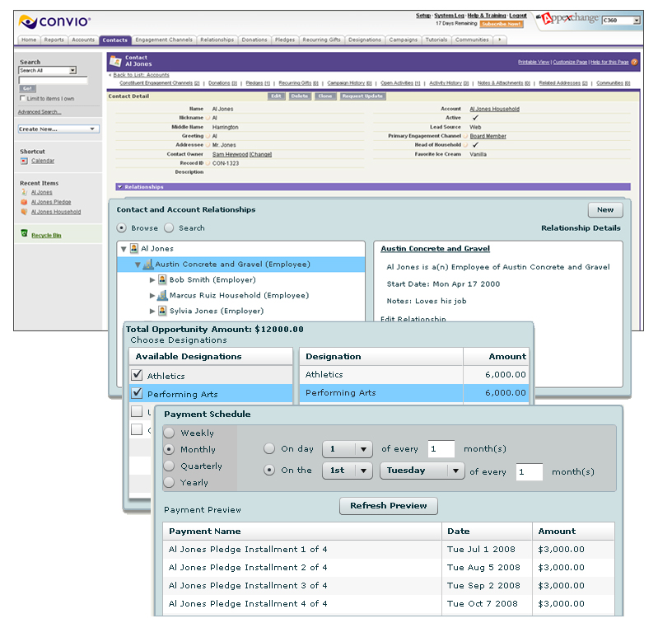This screenshot has height=623, width=672.
Task: Click the Bob Smith person icon in tree
Action: click(x=162, y=280)
